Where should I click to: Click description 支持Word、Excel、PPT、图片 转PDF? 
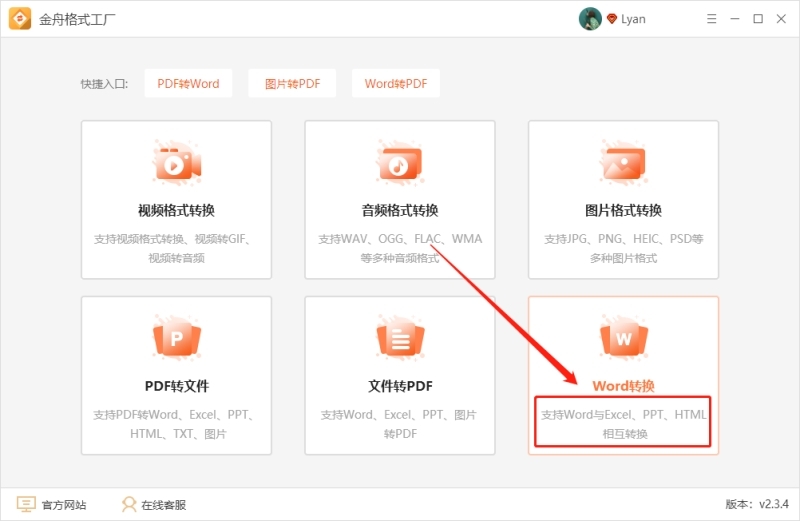pos(399,424)
